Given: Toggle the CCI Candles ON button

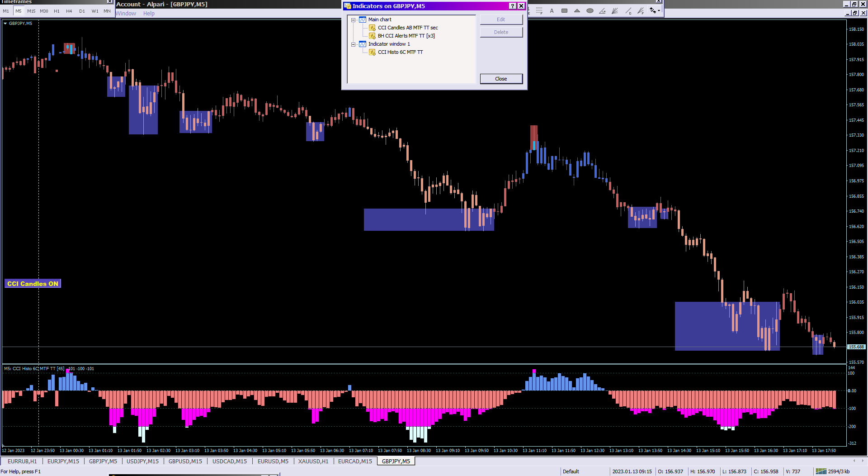Looking at the screenshot, I should (x=33, y=284).
